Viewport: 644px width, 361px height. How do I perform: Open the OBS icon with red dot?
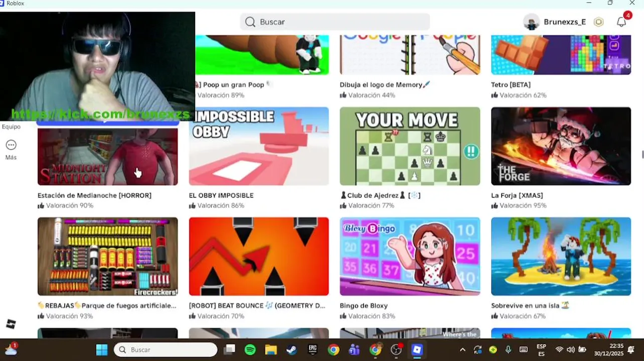396,349
